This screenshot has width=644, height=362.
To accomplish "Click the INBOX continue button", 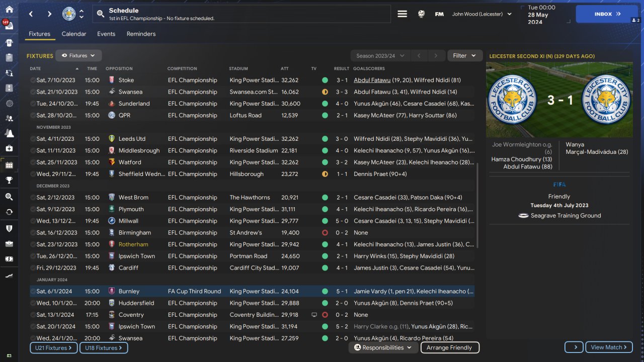I will (607, 14).
